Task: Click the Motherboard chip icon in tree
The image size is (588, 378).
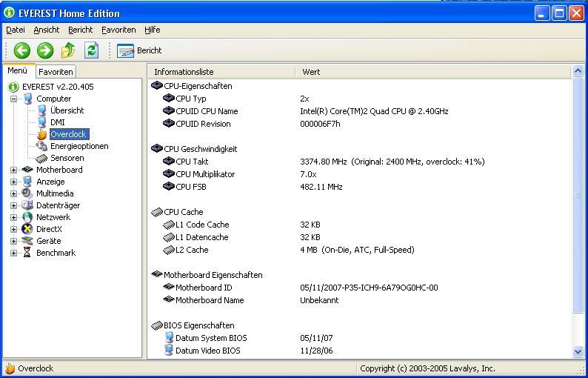Action: point(27,170)
